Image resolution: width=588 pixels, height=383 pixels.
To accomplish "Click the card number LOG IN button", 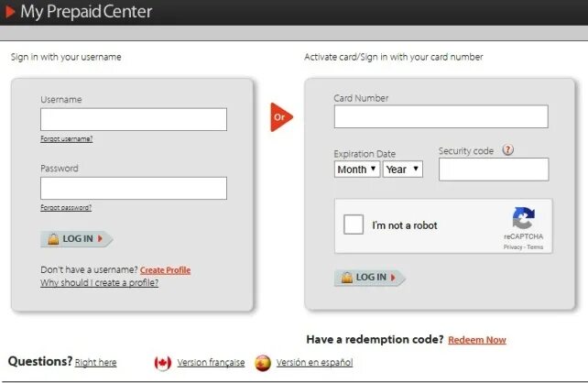I will click(370, 278).
